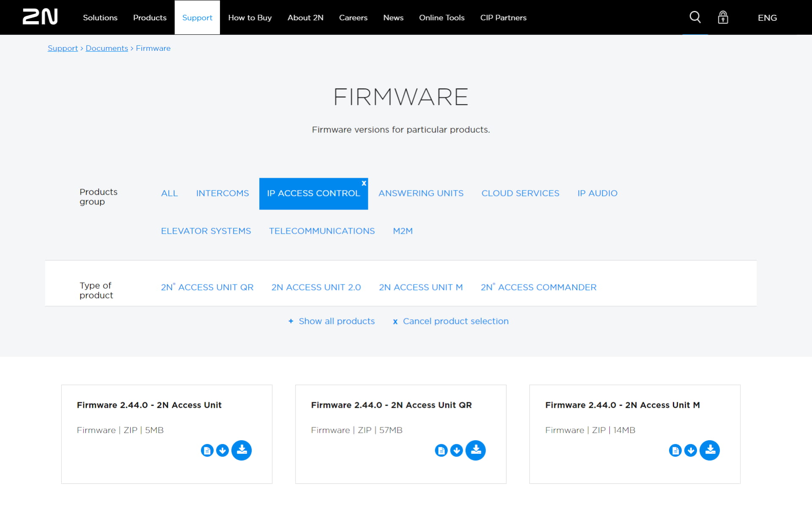Click large download icon for 2N Access Unit firmware

tap(241, 450)
